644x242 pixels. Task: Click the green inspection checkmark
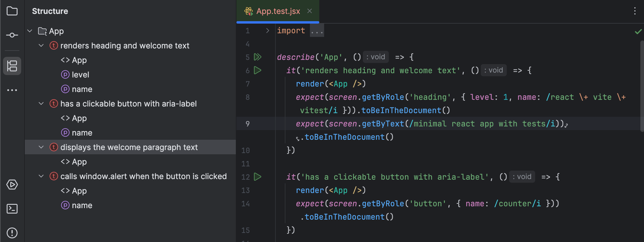coord(638,31)
